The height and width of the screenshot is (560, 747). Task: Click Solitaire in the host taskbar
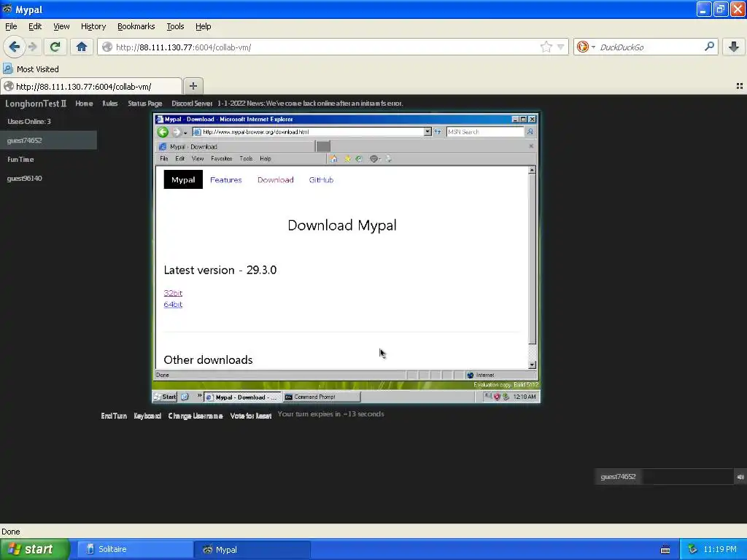[x=135, y=549]
